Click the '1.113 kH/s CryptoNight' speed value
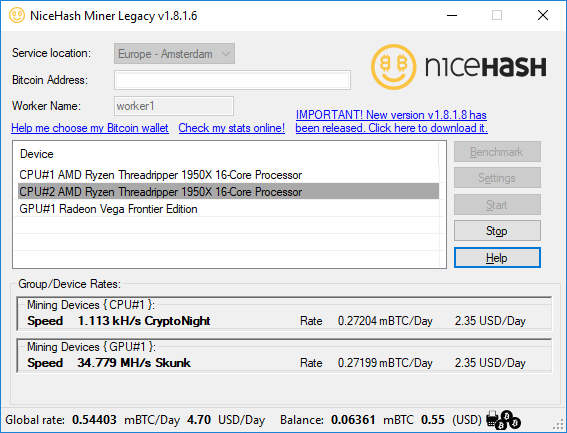The image size is (567, 433). 144,321
